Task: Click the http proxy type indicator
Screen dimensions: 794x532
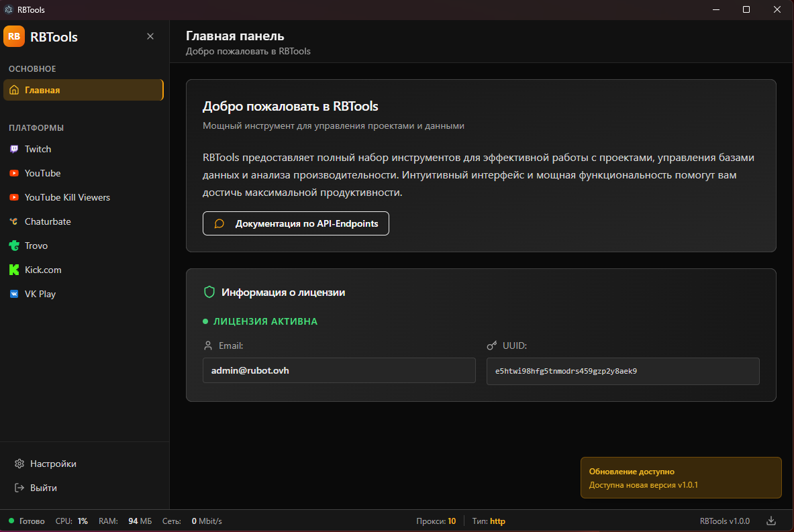Action: click(497, 521)
